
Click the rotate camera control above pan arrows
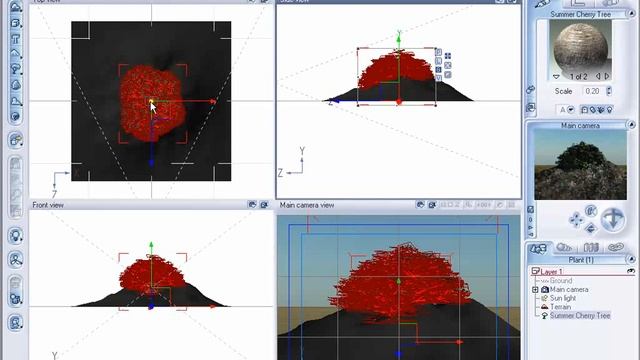pyautogui.click(x=591, y=211)
